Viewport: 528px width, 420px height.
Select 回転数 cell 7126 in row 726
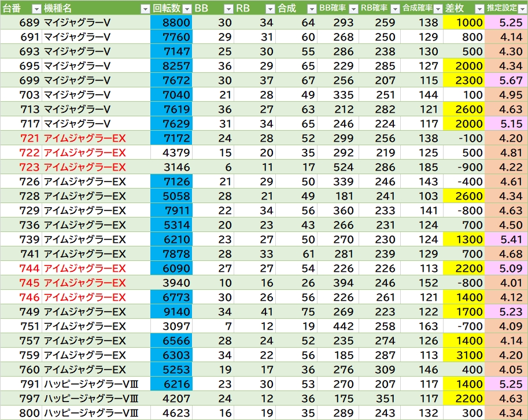pos(171,182)
